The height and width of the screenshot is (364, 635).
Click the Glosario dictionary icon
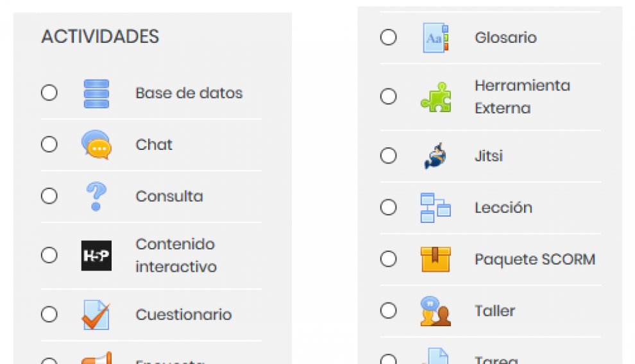[x=436, y=38]
